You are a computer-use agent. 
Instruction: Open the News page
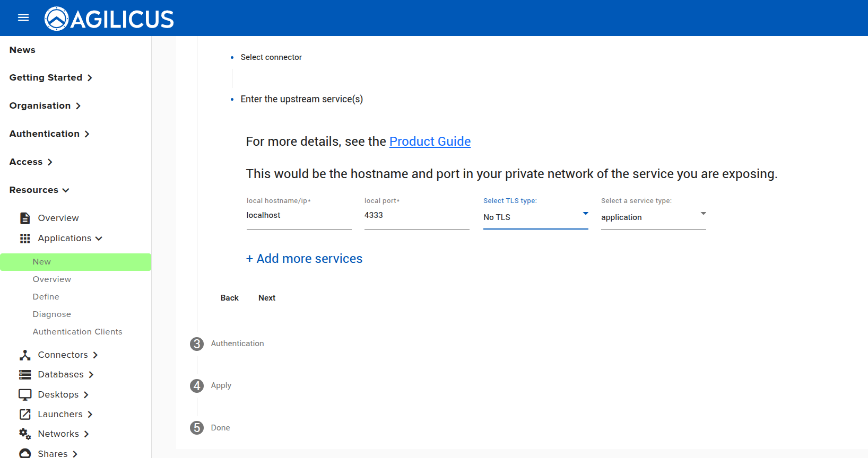[x=22, y=50]
